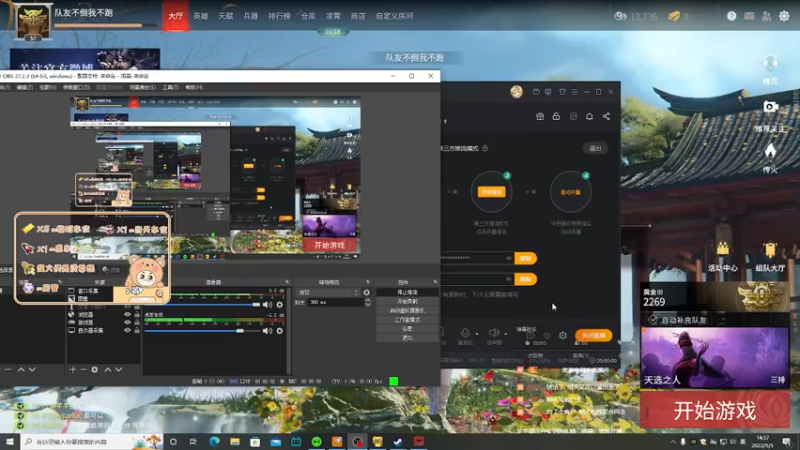Open OBS 帮助 help menu
800x450 pixels.
click(x=193, y=87)
